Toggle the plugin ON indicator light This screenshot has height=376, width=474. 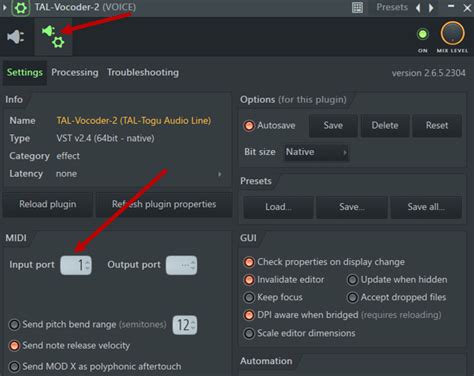click(x=423, y=34)
